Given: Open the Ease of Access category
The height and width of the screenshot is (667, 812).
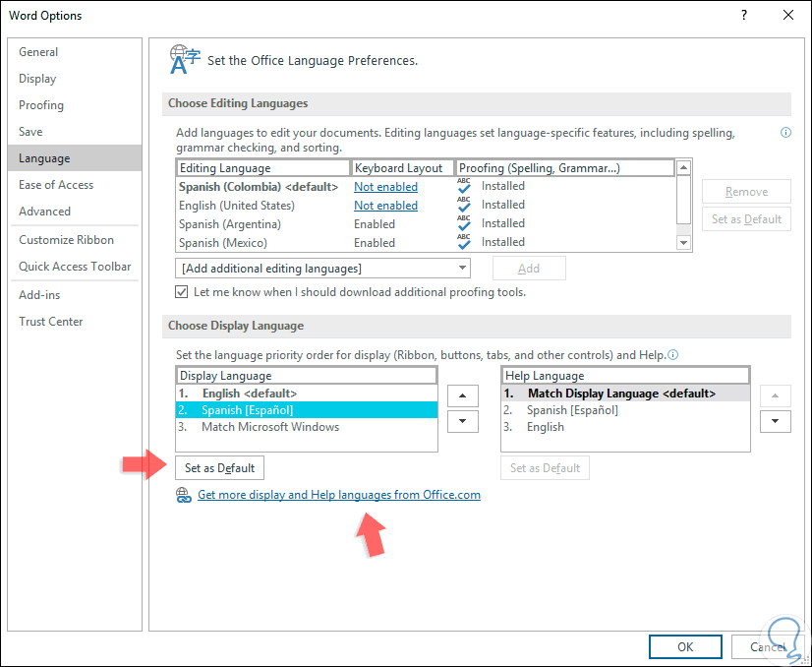Looking at the screenshot, I should (x=75, y=185).
